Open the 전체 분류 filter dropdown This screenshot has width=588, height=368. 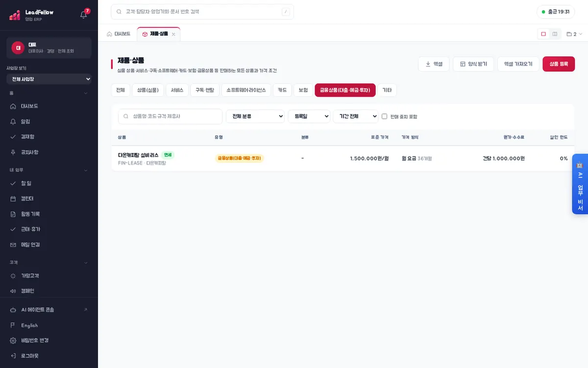255,116
